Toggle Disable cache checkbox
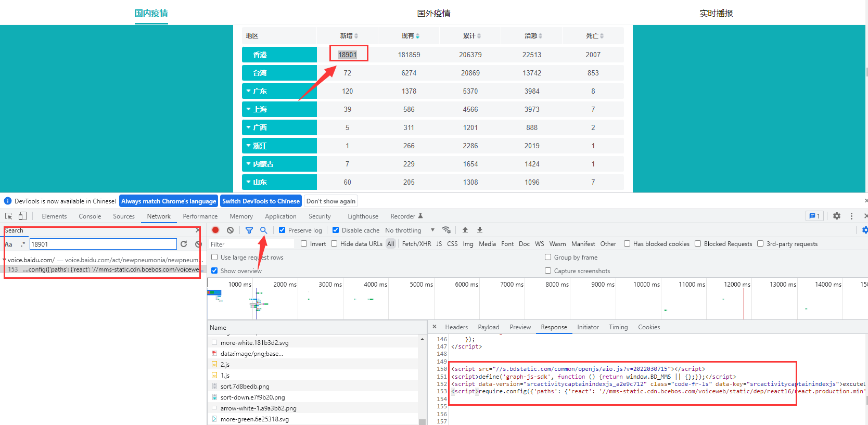The width and height of the screenshot is (868, 425). pos(336,230)
